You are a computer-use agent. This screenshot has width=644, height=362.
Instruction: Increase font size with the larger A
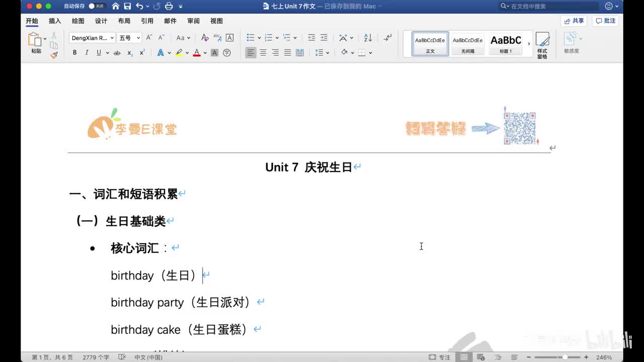tap(149, 38)
